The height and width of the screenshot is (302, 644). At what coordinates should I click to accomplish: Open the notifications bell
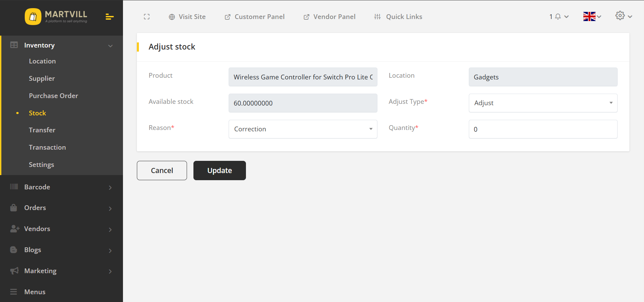click(x=558, y=17)
